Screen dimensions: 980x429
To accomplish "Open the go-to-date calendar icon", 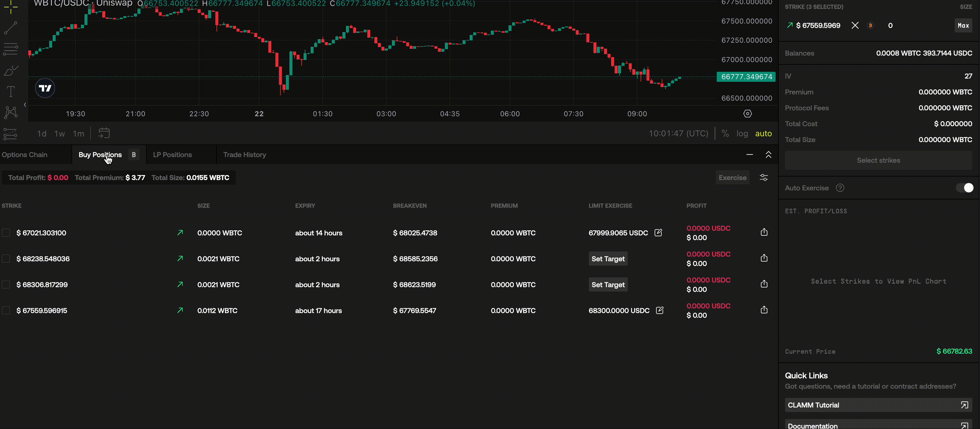I will (104, 133).
